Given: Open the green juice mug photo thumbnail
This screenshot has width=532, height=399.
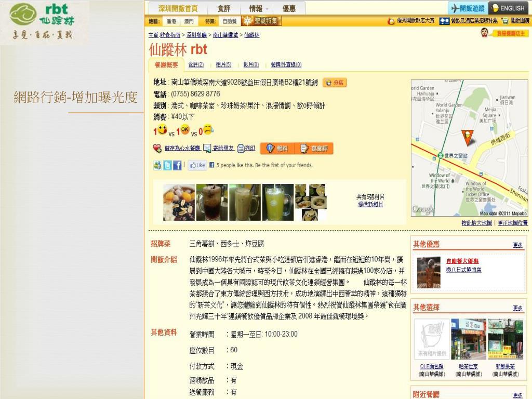Looking at the screenshot, I should coord(278,202).
